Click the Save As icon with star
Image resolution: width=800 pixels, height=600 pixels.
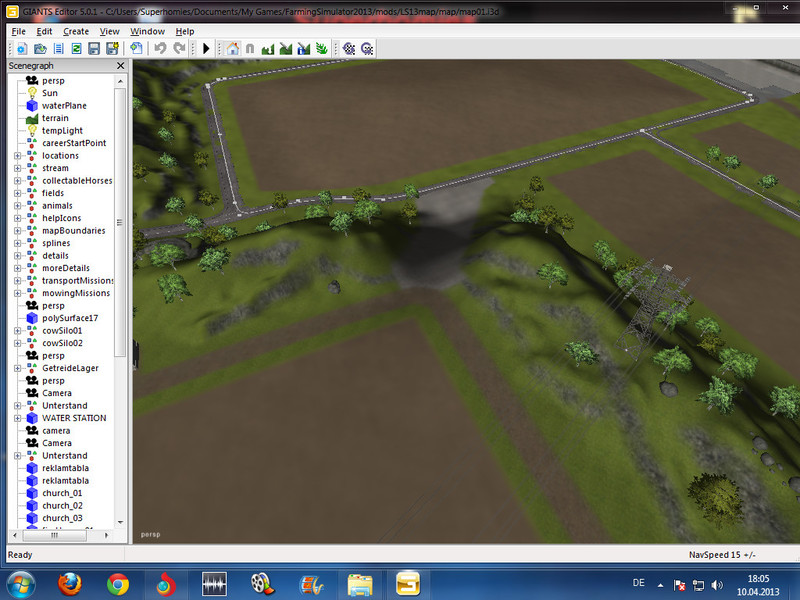click(x=112, y=49)
